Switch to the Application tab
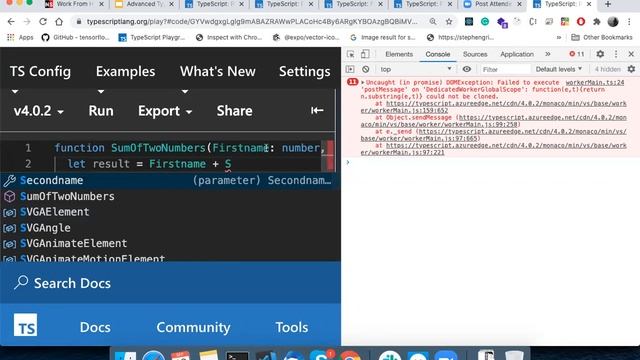This screenshot has width=640, height=360. click(x=517, y=54)
